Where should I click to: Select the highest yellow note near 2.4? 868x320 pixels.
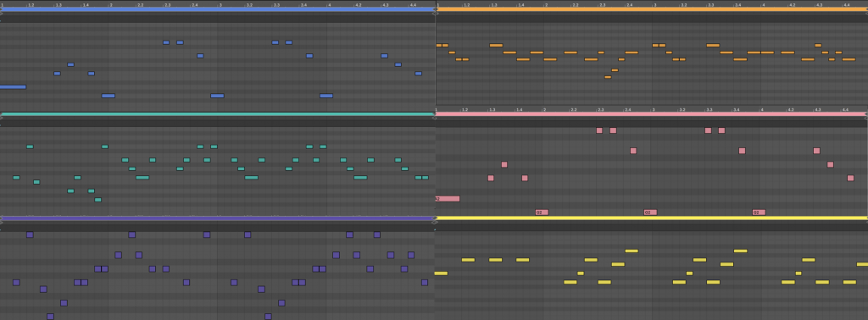(632, 251)
